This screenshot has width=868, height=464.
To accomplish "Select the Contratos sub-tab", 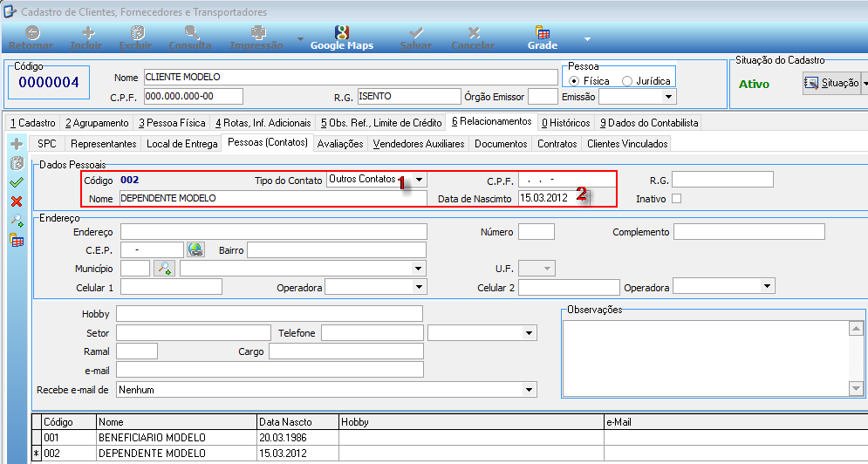I will pos(557,143).
